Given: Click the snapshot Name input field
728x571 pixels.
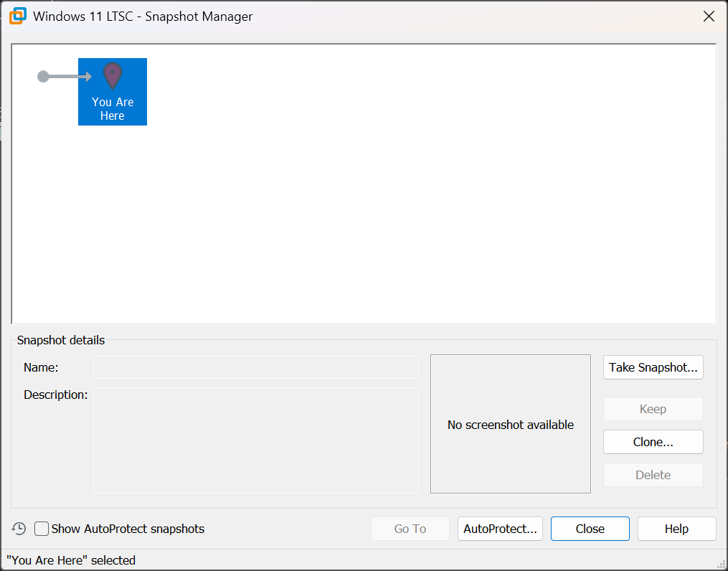Looking at the screenshot, I should tap(256, 367).
